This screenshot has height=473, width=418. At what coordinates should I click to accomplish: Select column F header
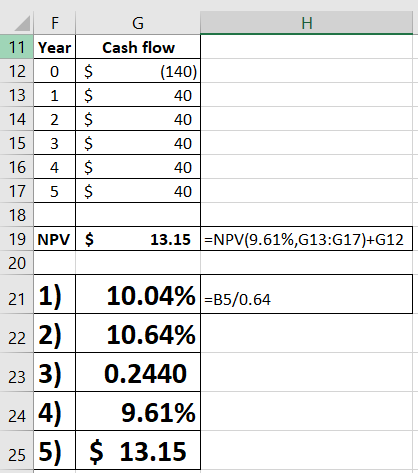click(55, 23)
